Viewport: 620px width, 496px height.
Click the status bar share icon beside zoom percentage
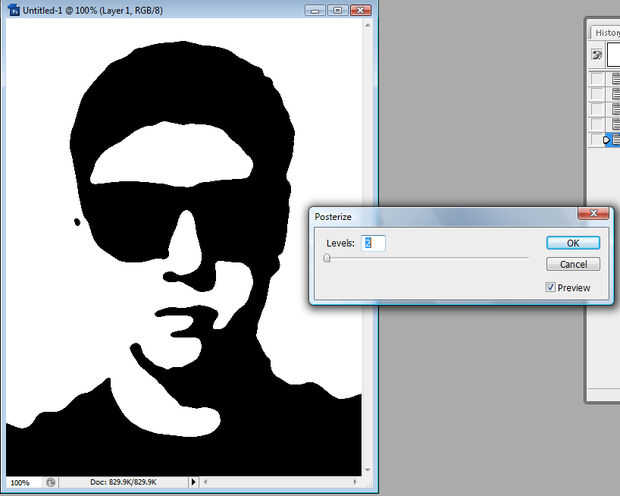(x=51, y=483)
